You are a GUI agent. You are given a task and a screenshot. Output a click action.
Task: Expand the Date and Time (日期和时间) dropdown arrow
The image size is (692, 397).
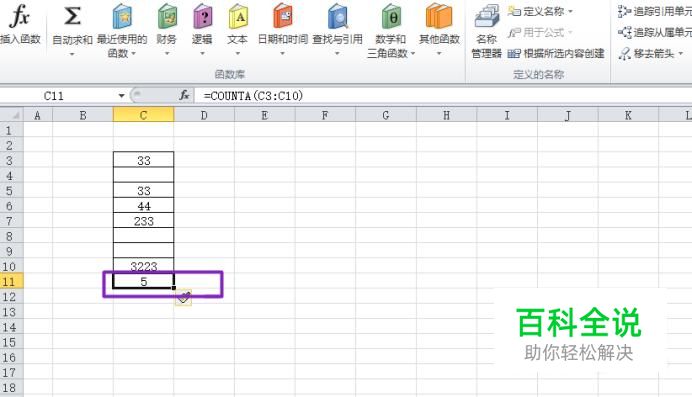[282, 54]
